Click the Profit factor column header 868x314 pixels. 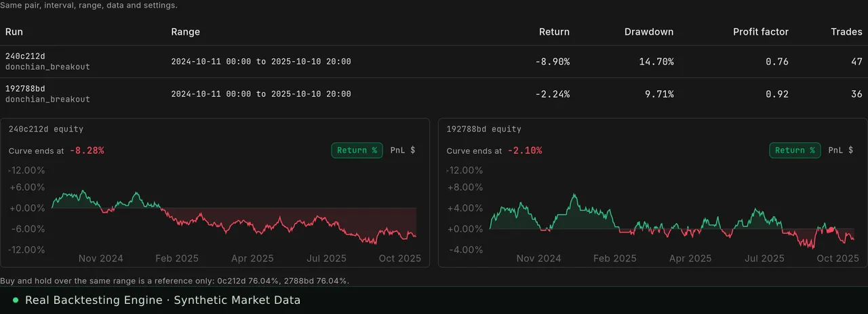click(x=761, y=32)
